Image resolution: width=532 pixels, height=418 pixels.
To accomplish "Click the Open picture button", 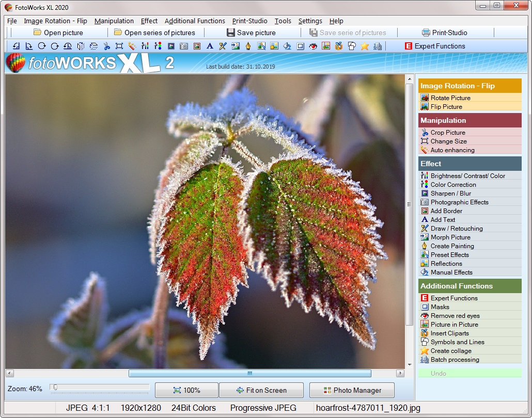I will pos(58,33).
